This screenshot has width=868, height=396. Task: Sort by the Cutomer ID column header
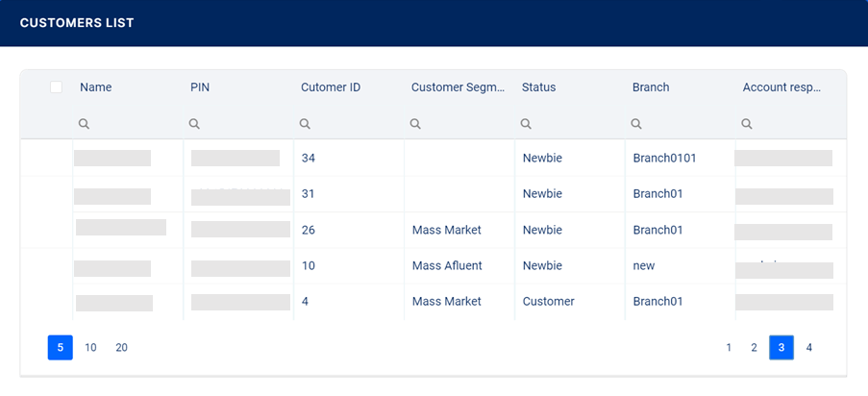331,87
